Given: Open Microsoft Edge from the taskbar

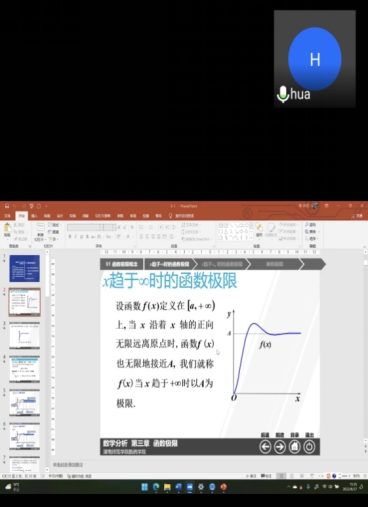Looking at the screenshot, I should tap(156, 487).
